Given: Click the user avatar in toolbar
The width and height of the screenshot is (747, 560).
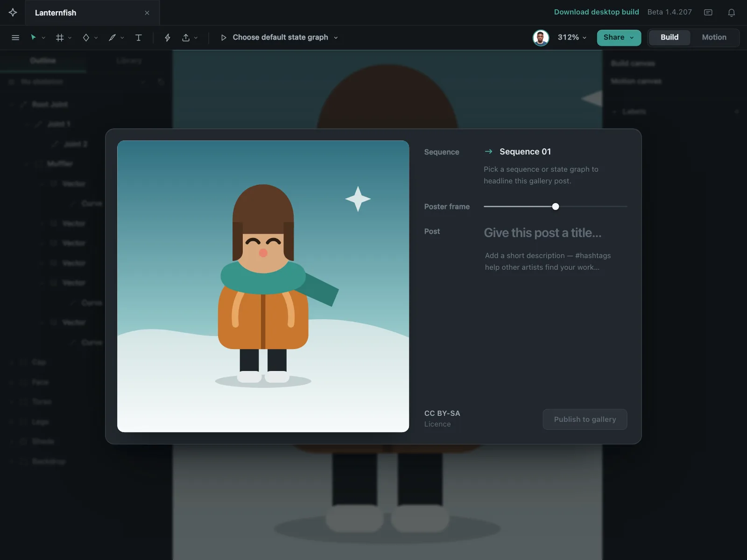Looking at the screenshot, I should click(541, 37).
